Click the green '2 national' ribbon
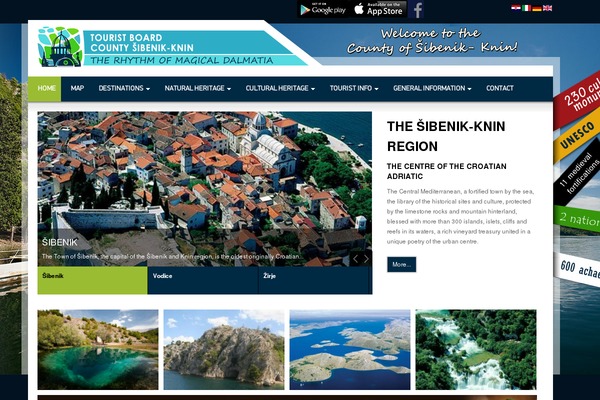The height and width of the screenshot is (400, 600). 577,220
